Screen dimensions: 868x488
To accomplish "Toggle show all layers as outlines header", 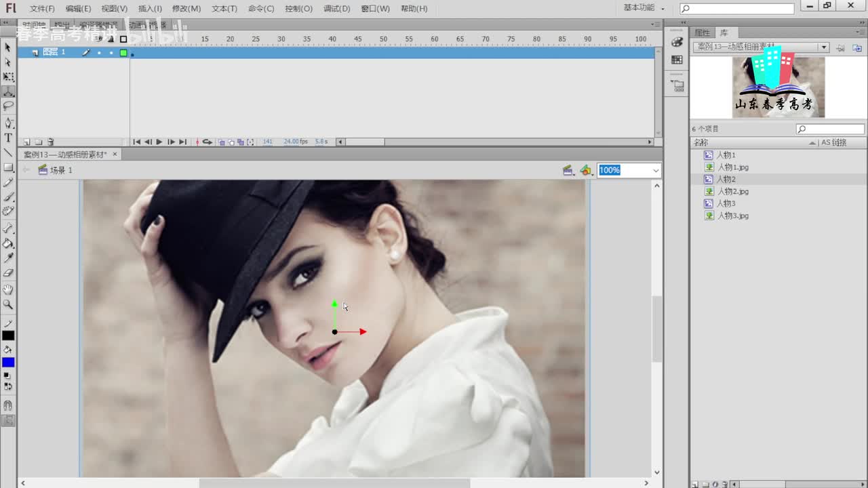I will coord(123,39).
